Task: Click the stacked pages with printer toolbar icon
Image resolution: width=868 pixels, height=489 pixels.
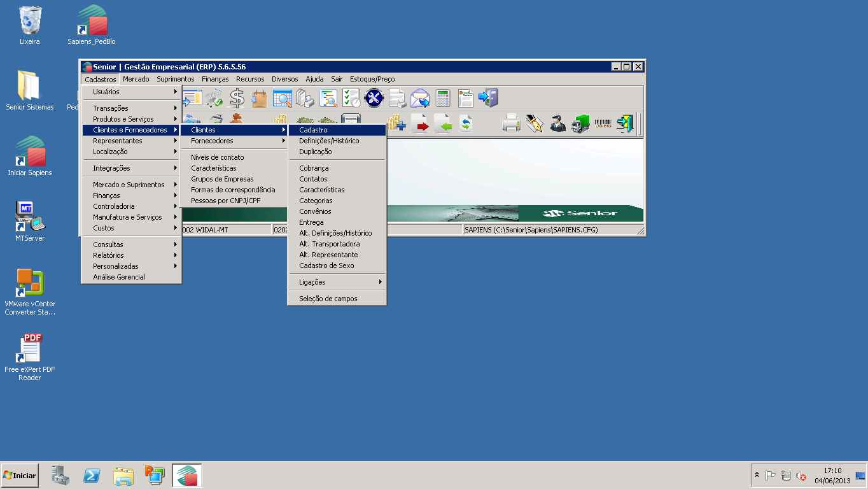Action: 305,98
